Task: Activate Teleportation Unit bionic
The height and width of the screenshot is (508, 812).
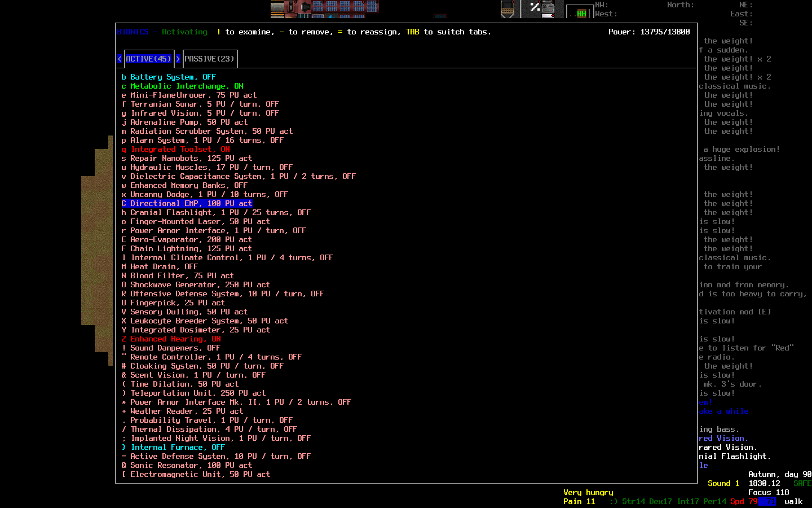Action: pos(193,393)
